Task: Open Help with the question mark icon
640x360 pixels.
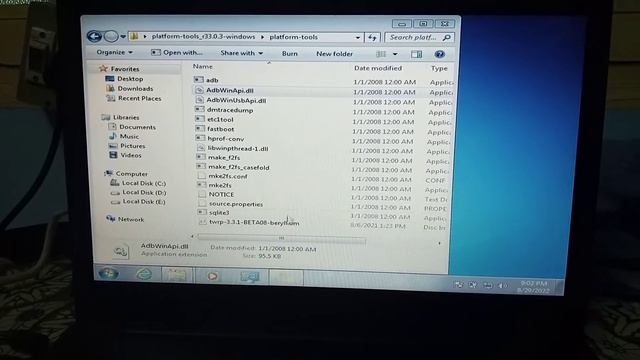Action: [x=439, y=54]
